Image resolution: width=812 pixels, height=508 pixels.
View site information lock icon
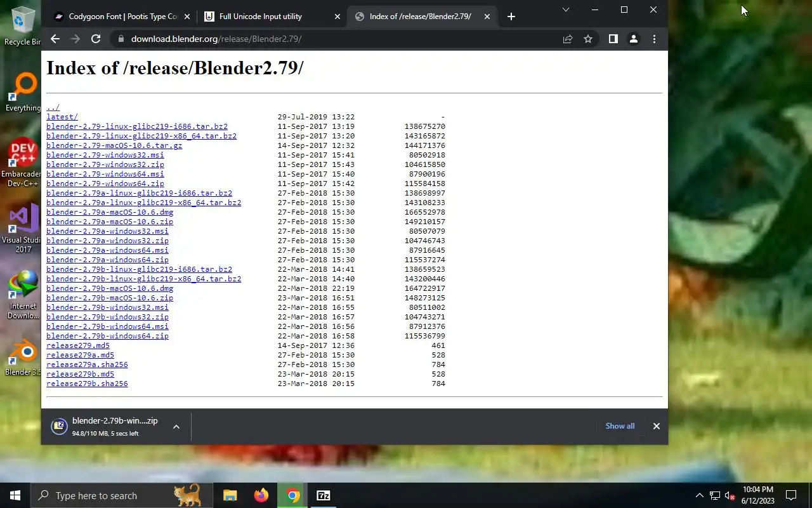coord(120,39)
